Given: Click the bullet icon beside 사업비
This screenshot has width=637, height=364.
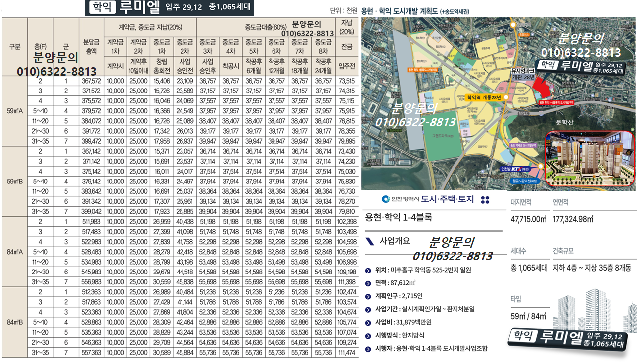Looking at the screenshot, I should [368, 322].
